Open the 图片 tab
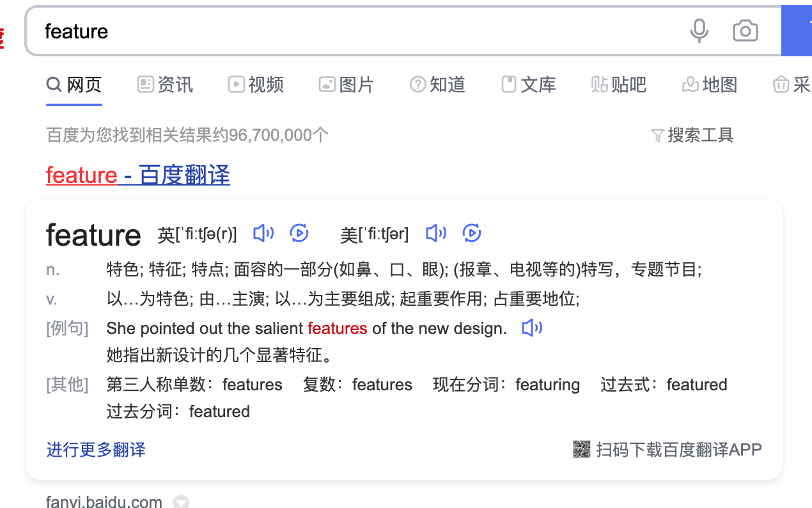The width and height of the screenshot is (812, 508). click(x=346, y=84)
